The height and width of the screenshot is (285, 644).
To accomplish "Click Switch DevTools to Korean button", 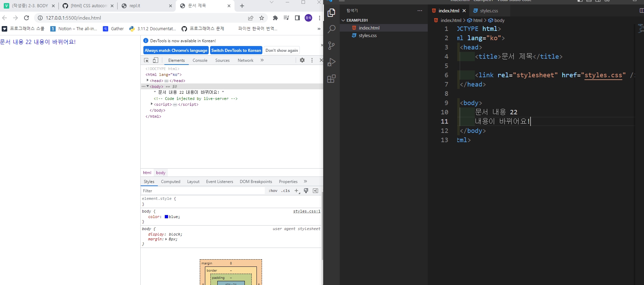I will point(236,50).
